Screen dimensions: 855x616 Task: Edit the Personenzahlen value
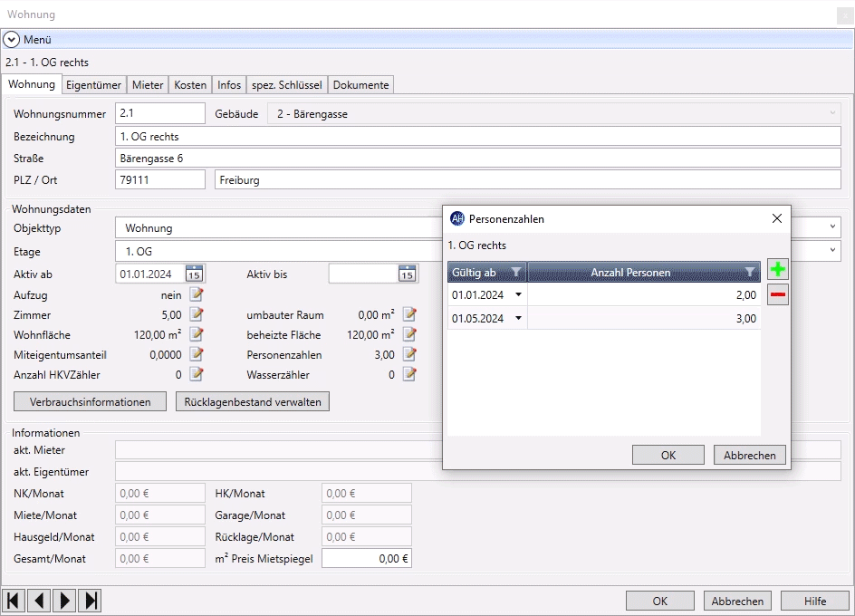tap(409, 354)
